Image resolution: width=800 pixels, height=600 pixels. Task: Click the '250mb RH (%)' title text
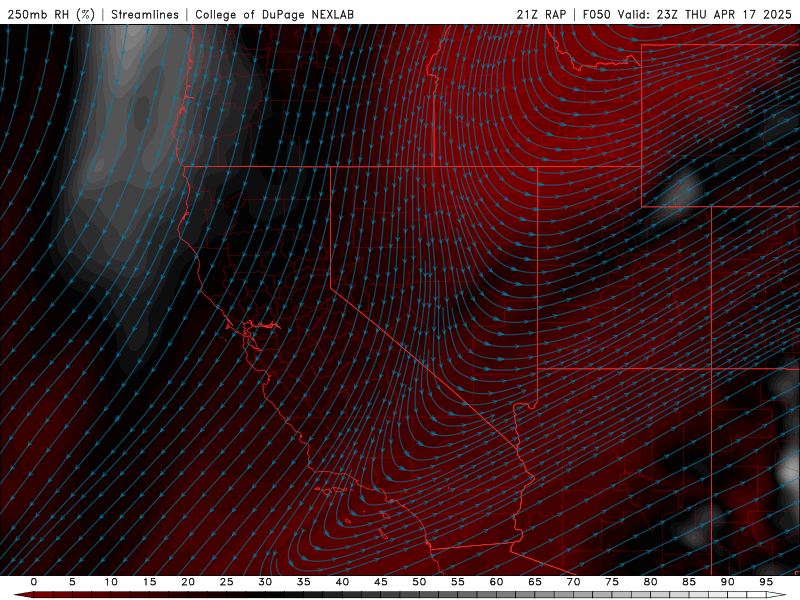[51, 14]
